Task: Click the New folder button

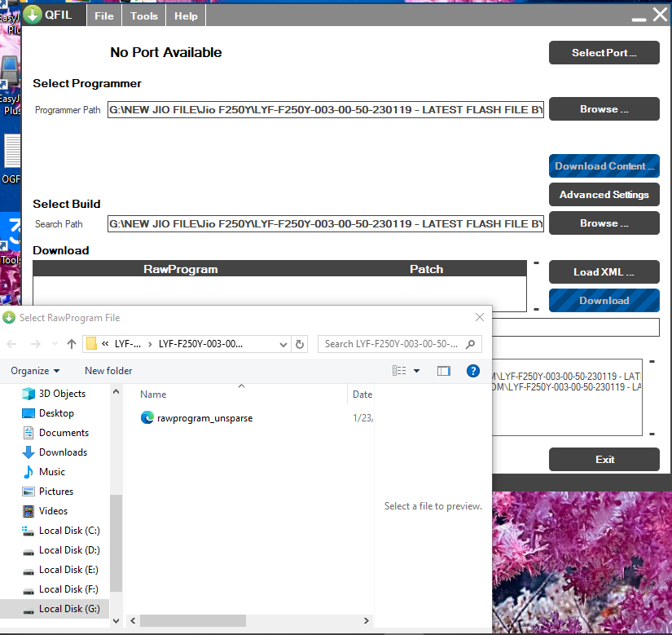Action: [108, 371]
